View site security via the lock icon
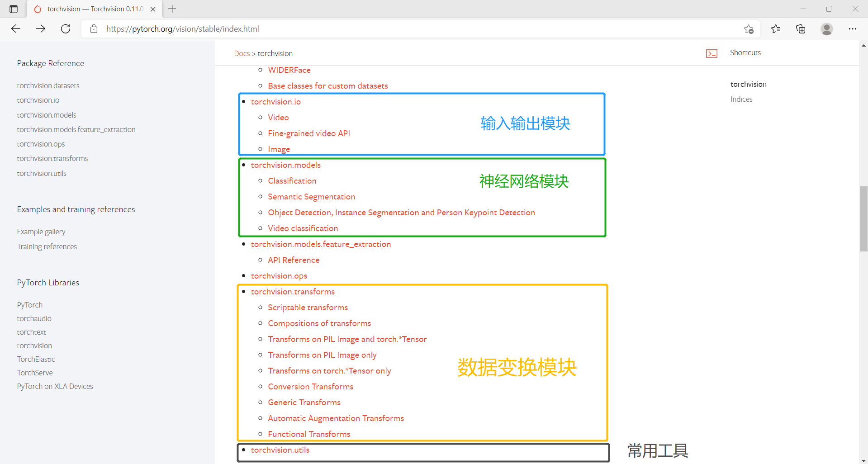Screen dimensions: 868x464 click(94, 28)
